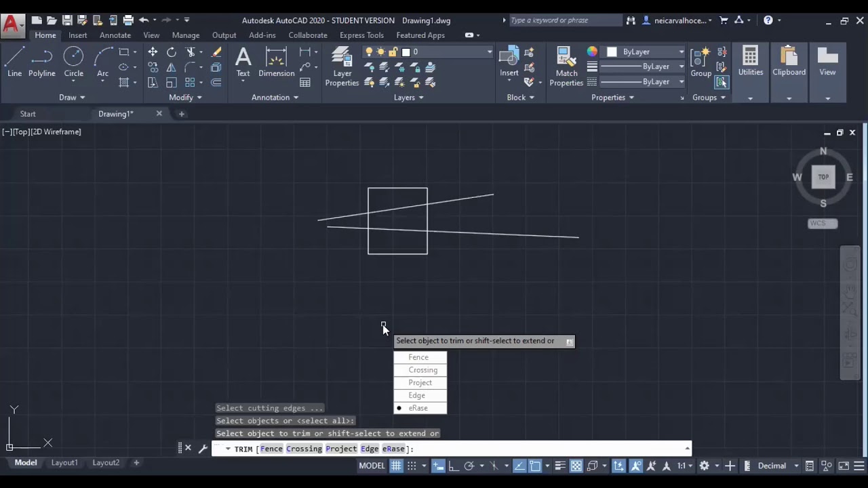Click the Utilities calculator panel button

coord(751,62)
